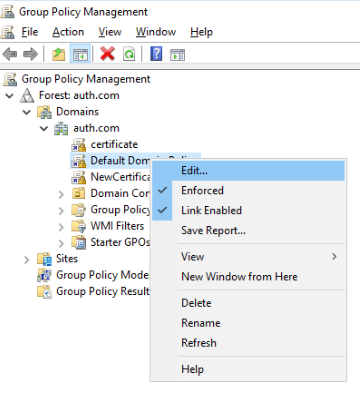
Task: Select the NewCertificate tree row text
Action: [x=120, y=177]
